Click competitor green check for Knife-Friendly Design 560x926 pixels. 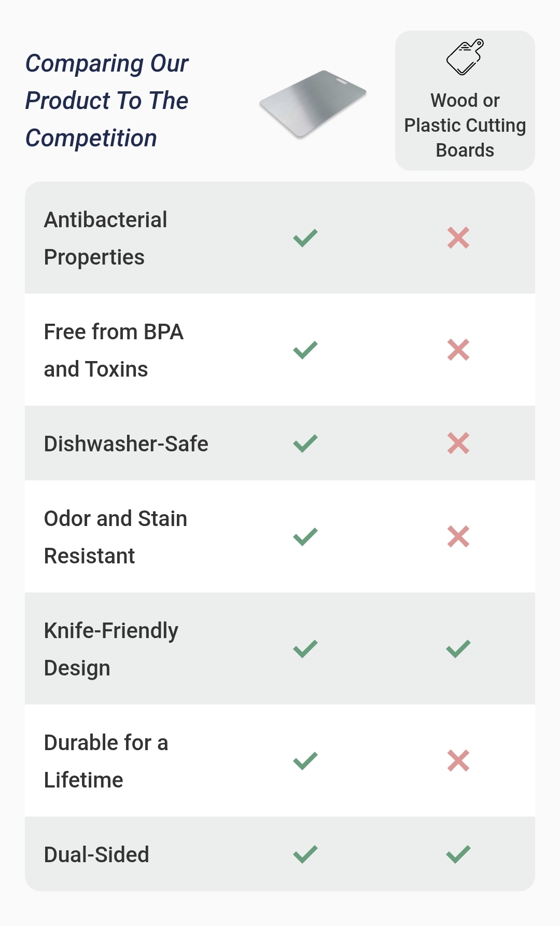coord(458,648)
